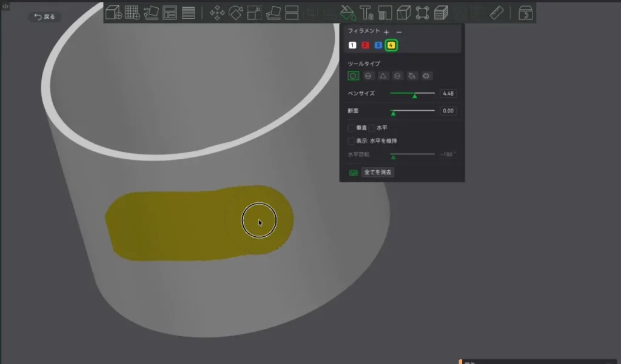Click the 戻る back button
This screenshot has width=621, height=364.
44,16
